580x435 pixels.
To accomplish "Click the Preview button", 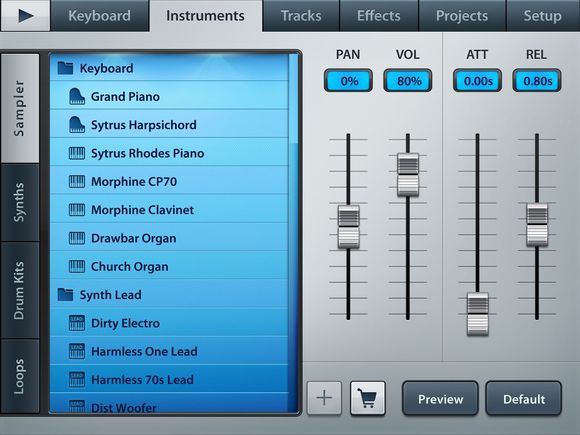I will [440, 399].
